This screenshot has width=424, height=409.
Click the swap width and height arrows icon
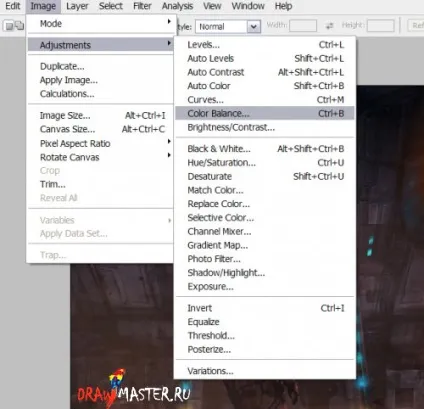[329, 26]
